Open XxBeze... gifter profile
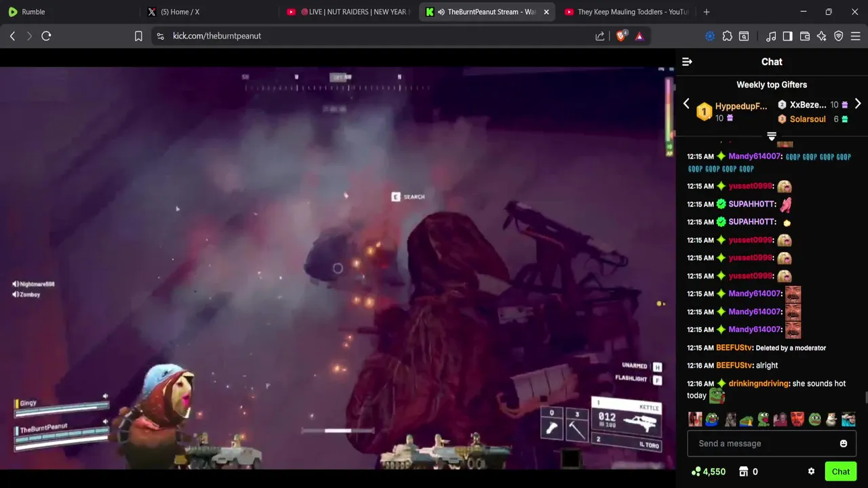This screenshot has height=488, width=868. 808,105
